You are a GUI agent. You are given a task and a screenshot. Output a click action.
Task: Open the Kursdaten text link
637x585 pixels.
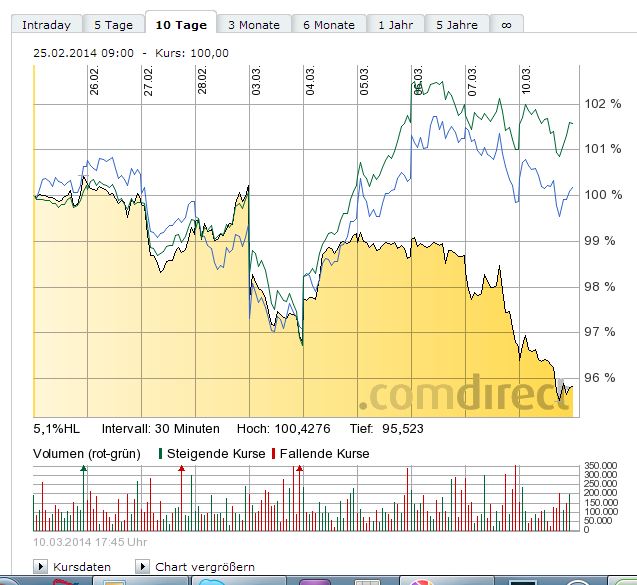tap(81, 567)
